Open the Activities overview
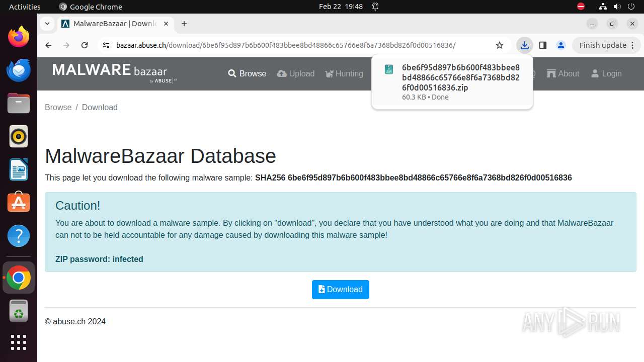The width and height of the screenshot is (644, 362). click(25, 7)
